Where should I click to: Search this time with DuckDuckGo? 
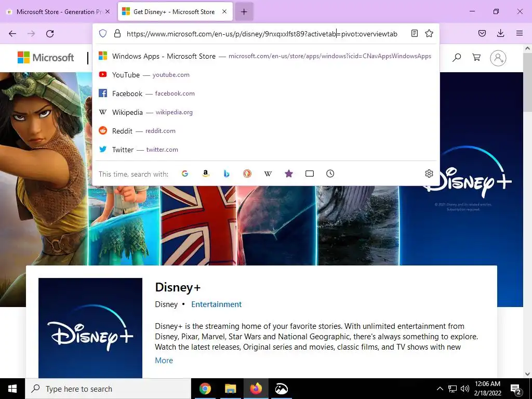[x=247, y=174]
